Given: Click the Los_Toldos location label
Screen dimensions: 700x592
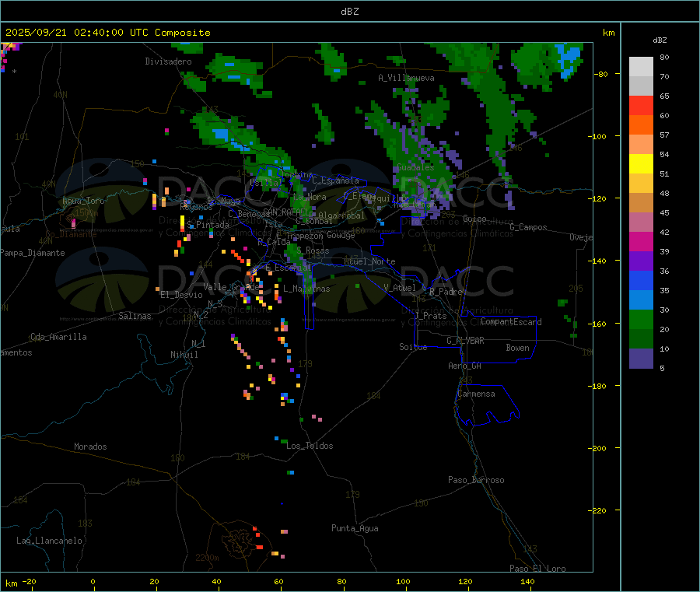Looking at the screenshot, I should (x=310, y=446).
